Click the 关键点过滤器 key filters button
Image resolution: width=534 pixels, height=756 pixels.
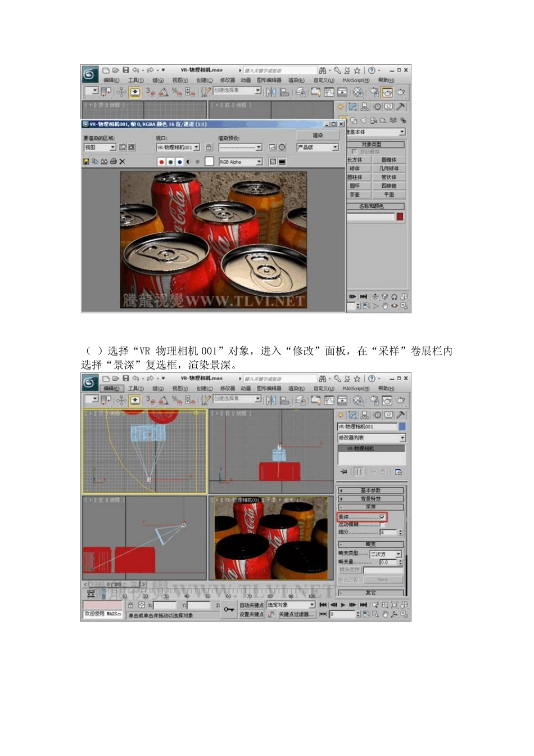(x=296, y=614)
